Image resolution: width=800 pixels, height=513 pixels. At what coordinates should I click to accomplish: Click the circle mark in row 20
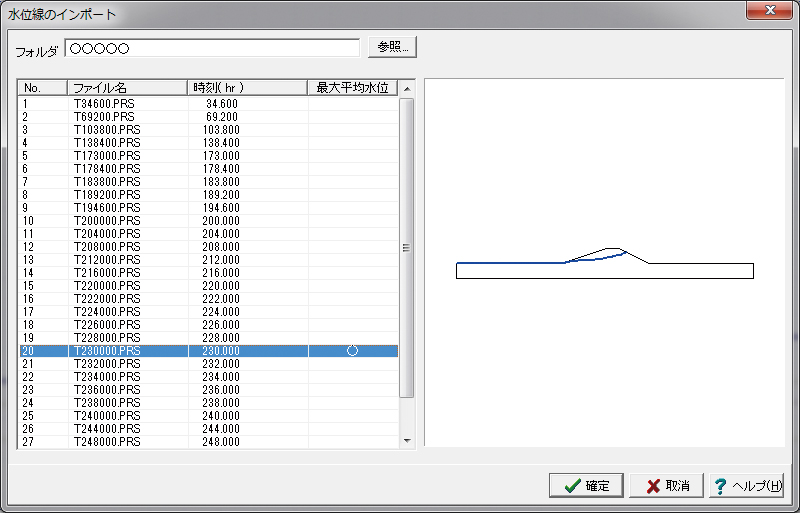point(353,351)
